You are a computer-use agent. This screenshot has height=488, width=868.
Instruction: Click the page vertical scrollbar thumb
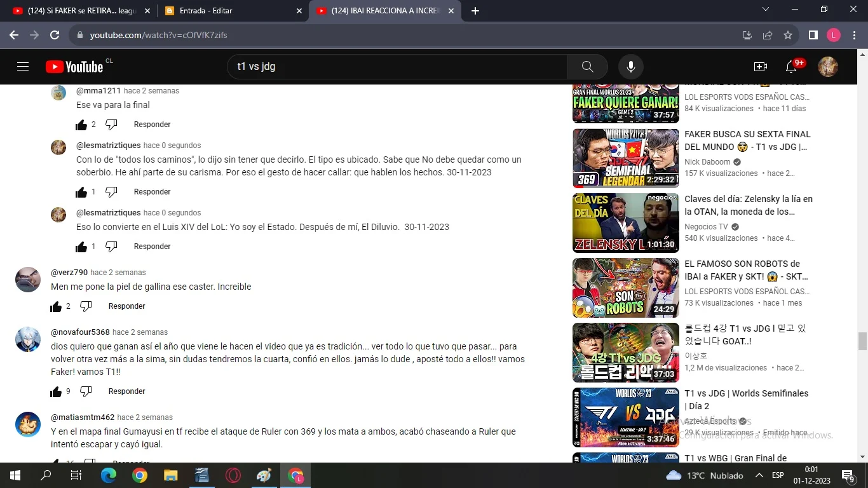(862, 341)
